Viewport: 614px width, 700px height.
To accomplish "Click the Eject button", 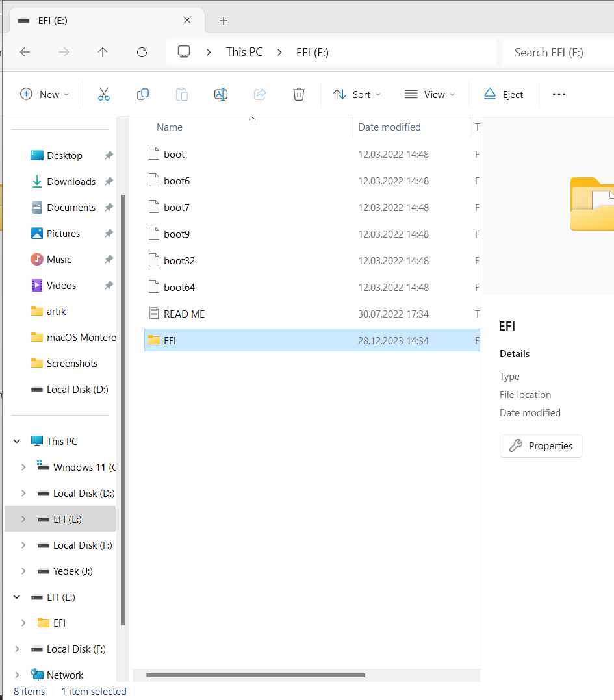I will pyautogui.click(x=504, y=94).
